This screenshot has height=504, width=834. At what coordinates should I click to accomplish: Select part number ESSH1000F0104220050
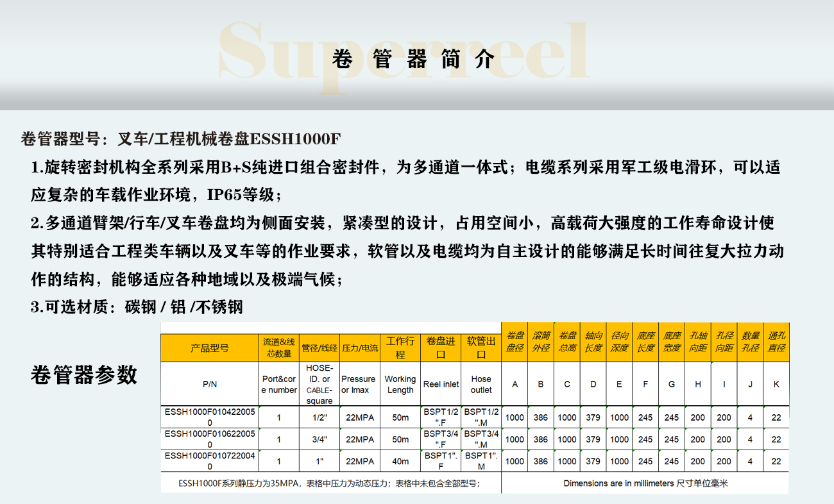pyautogui.click(x=209, y=417)
